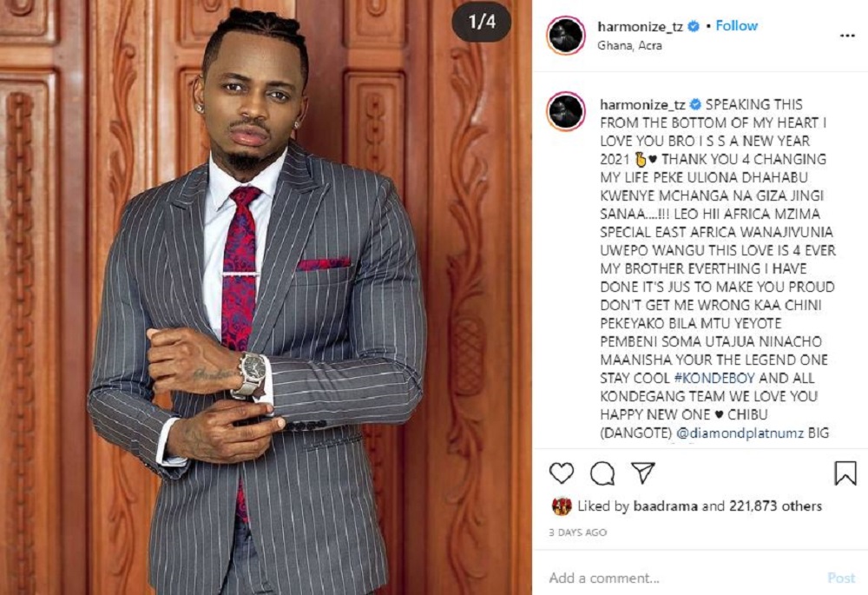Click the baadrama liker avatar icon

point(562,506)
